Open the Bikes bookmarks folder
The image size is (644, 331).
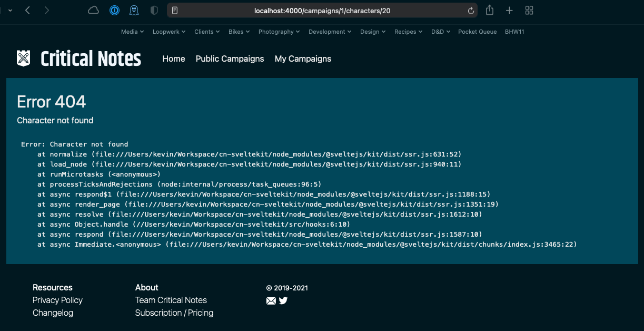(239, 32)
